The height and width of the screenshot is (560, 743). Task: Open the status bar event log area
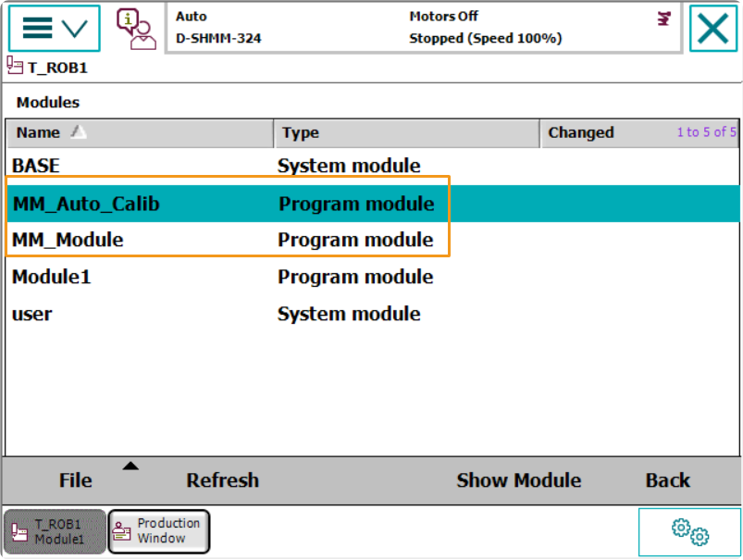pos(423,28)
